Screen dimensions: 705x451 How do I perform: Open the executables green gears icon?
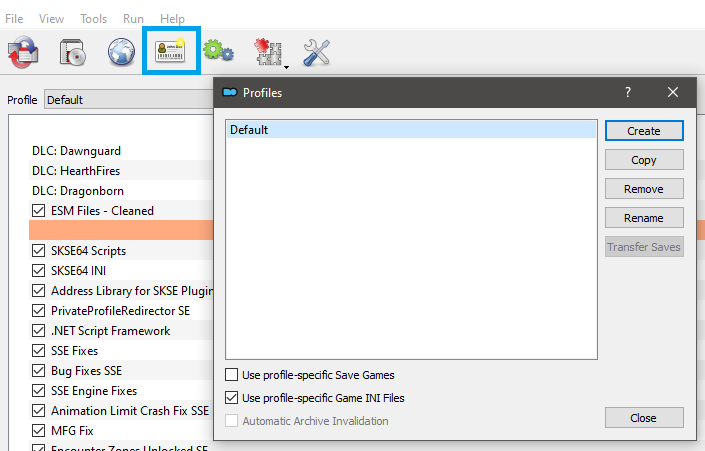(x=219, y=50)
